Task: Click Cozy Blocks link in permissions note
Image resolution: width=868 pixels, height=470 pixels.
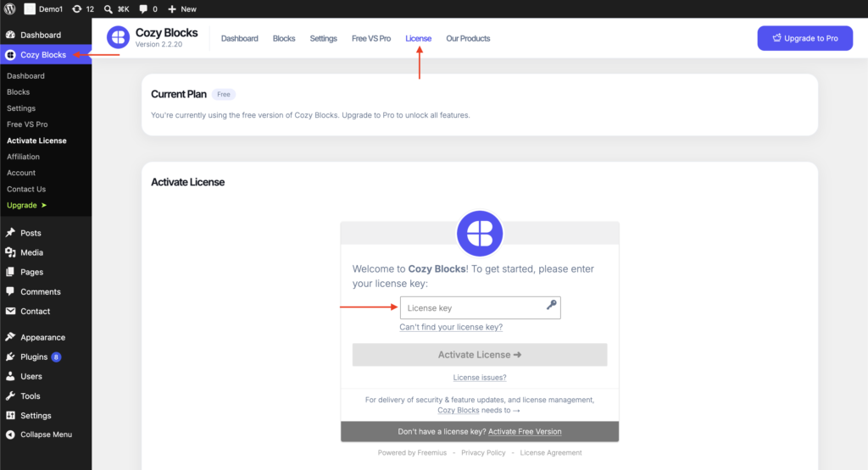Action: [459, 410]
